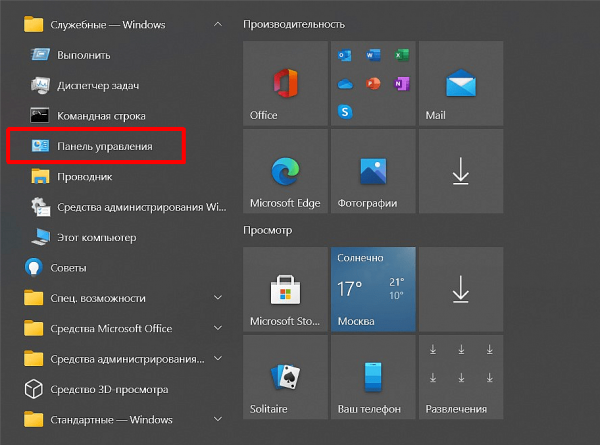600x445 pixels.
Task: Click Средства Microsoft Office folder icon
Action: click(x=33, y=328)
